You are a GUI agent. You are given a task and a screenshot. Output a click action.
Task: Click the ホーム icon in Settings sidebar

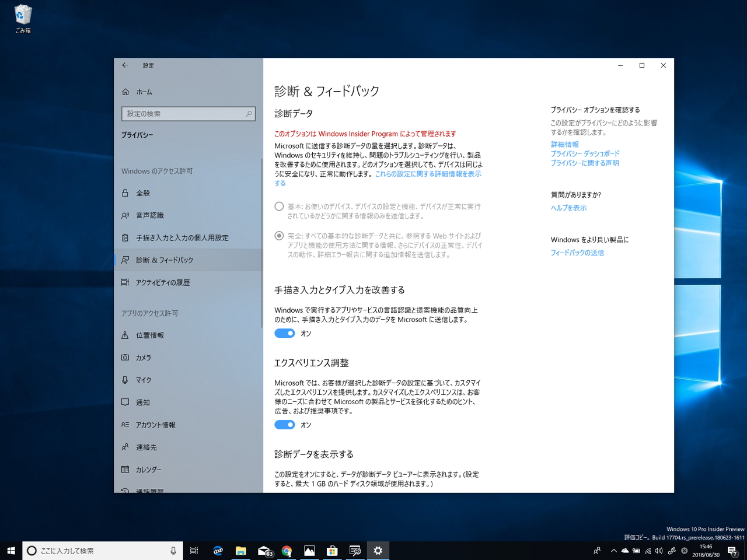pyautogui.click(x=144, y=92)
